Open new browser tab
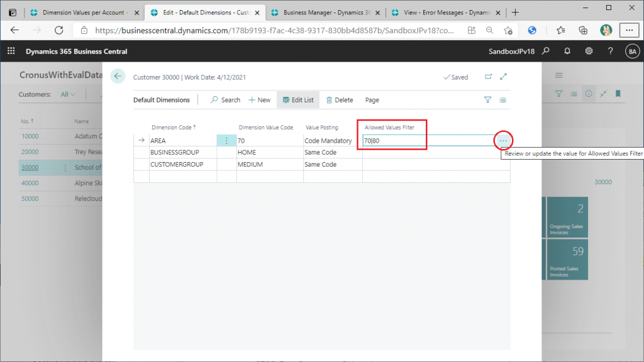Screen dimensions: 644x362 pos(515,13)
